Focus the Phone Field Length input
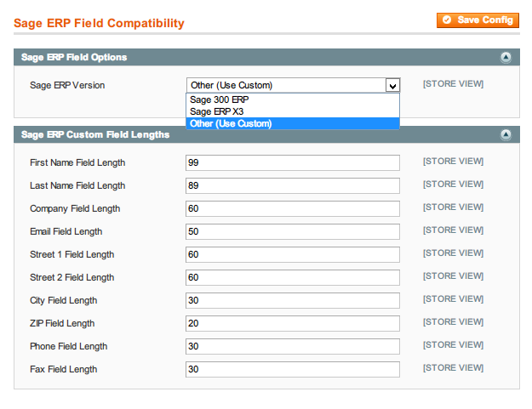 point(293,346)
